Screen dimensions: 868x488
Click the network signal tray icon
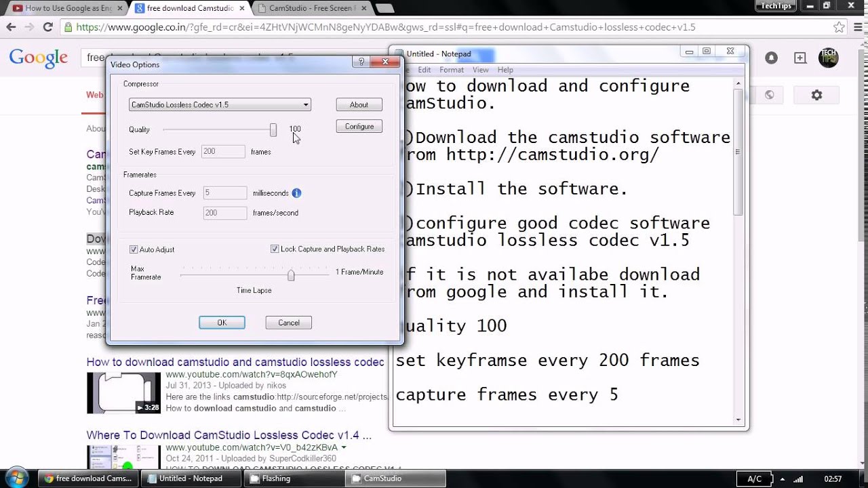pos(798,479)
